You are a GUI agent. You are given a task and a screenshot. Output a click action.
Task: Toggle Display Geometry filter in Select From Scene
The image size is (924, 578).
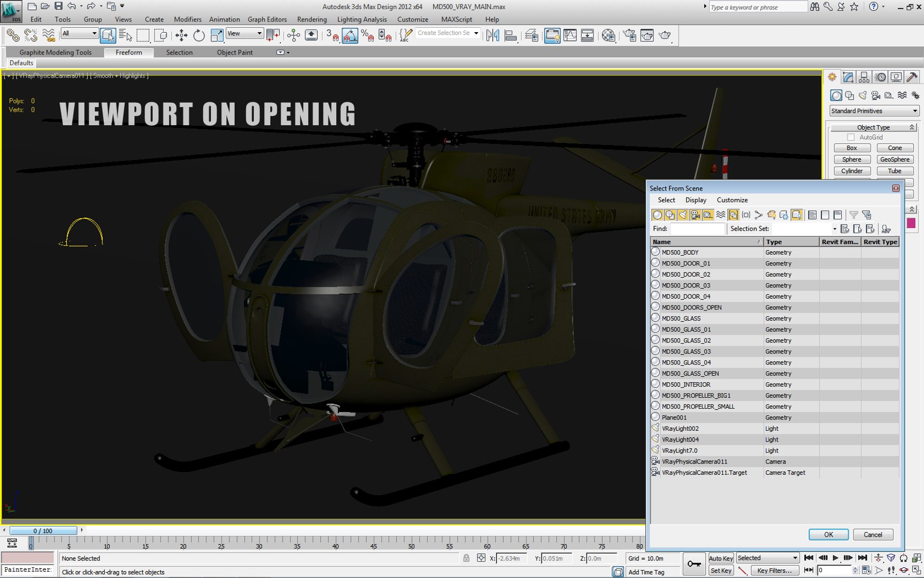tap(657, 215)
